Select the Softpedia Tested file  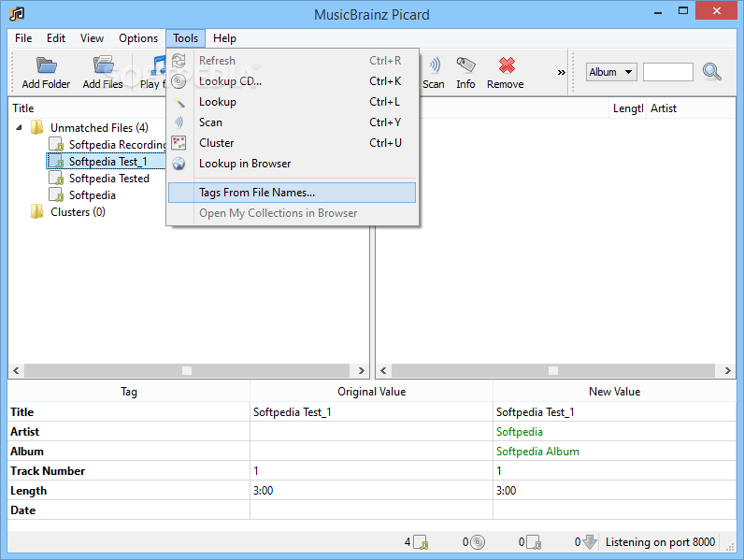click(x=109, y=179)
